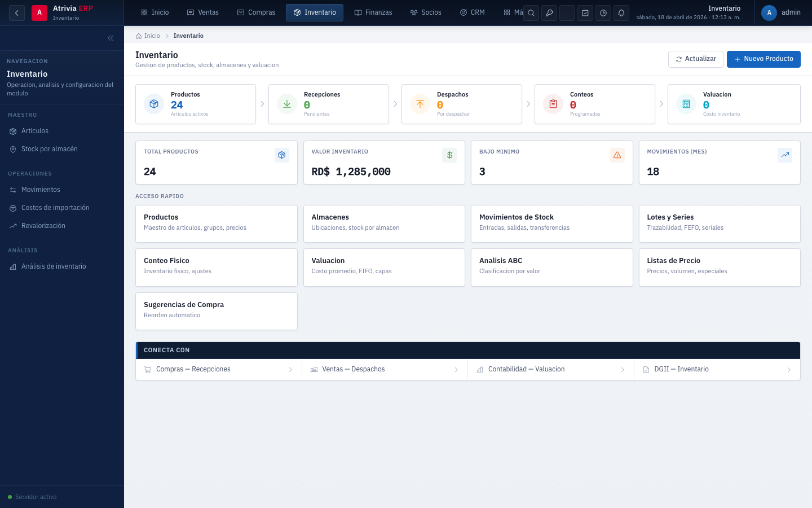Click the Recepciones download arrow icon

[287, 104]
